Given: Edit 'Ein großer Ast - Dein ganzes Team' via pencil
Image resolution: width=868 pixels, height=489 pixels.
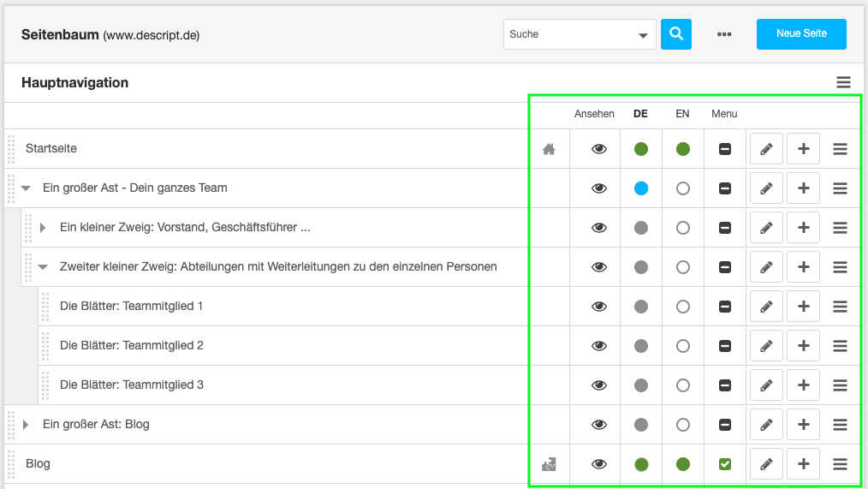Looking at the screenshot, I should 766,188.
